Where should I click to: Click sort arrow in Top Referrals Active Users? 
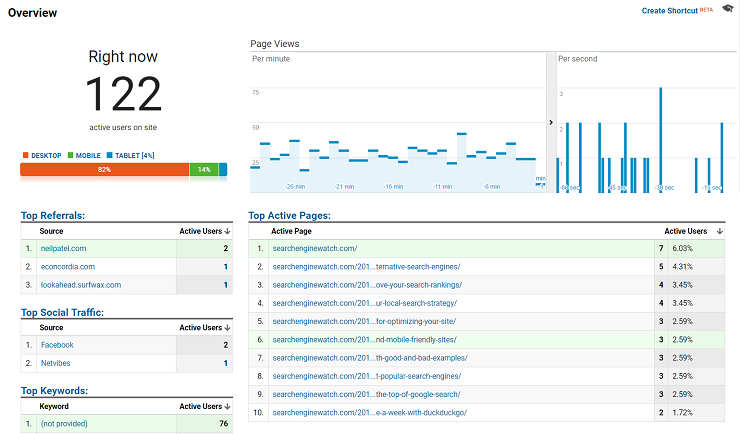(x=228, y=231)
